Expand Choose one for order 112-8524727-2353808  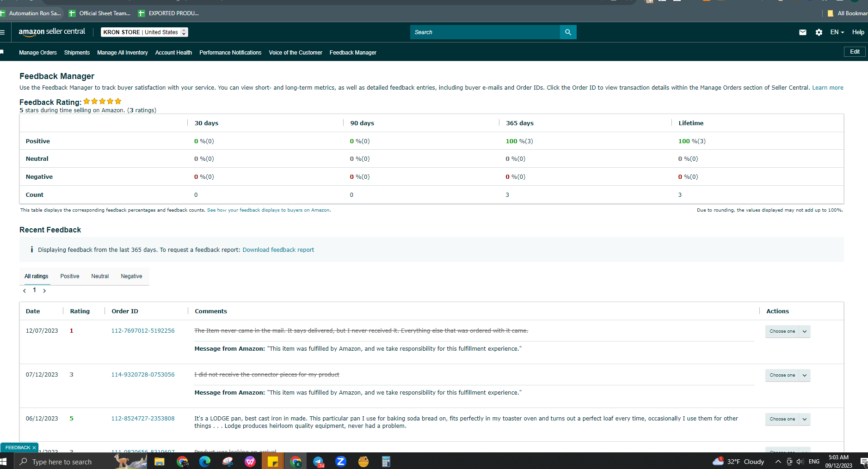[x=788, y=419]
